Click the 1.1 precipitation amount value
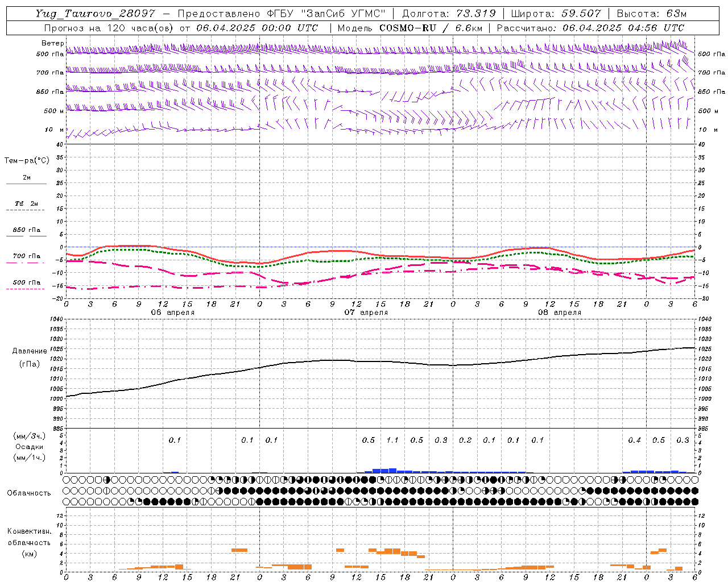Screen dimensions: 728x582 pos(392,440)
